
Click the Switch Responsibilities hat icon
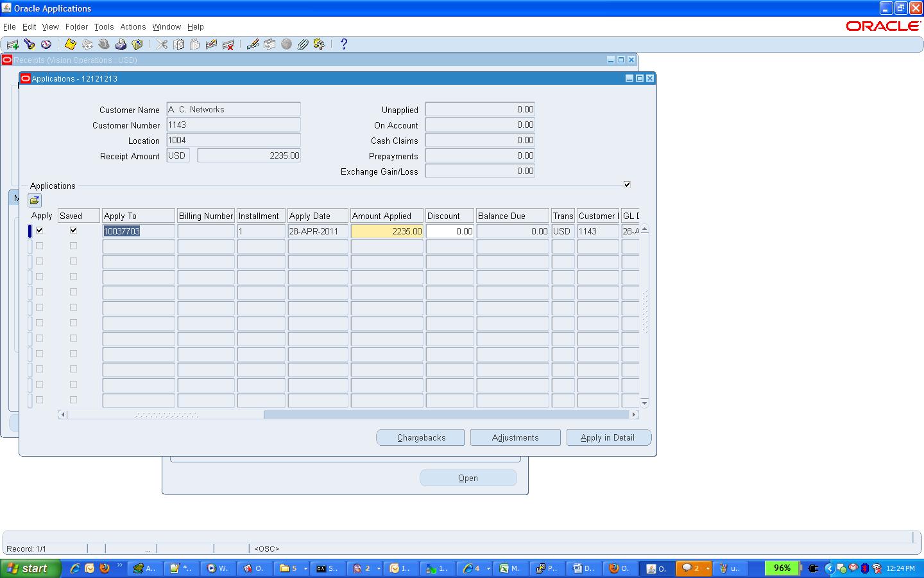pos(104,44)
